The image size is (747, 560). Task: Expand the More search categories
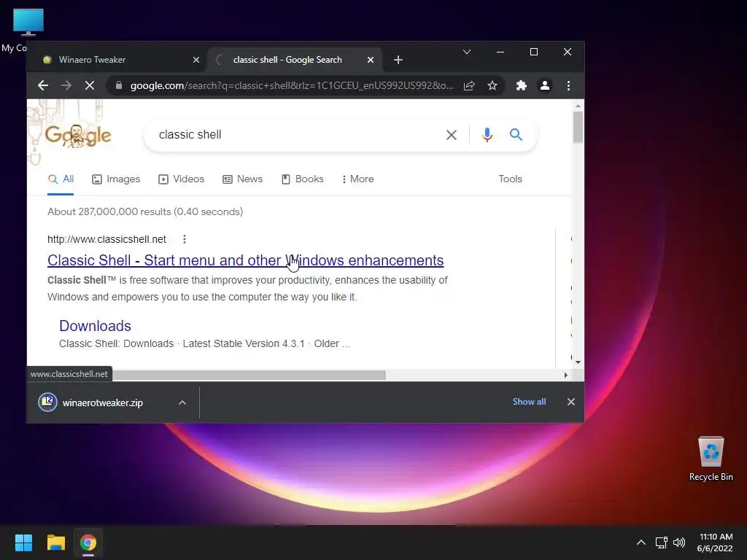[x=357, y=179]
